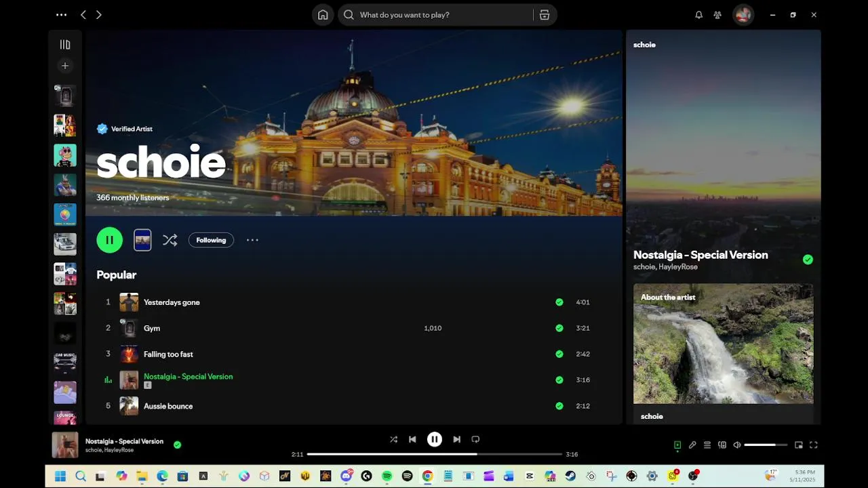Open the Friend Activity icon

click(x=717, y=15)
